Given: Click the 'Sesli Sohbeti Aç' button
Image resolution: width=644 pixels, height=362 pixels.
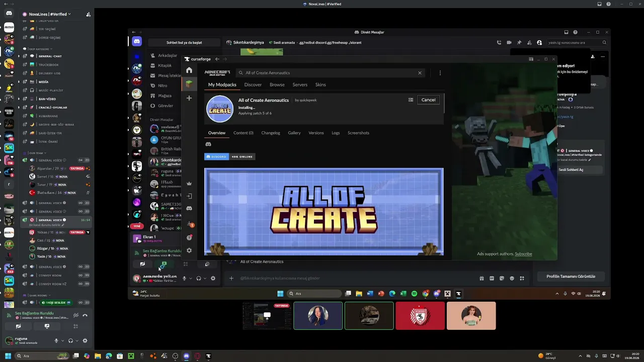Looking at the screenshot, I should pos(571,170).
